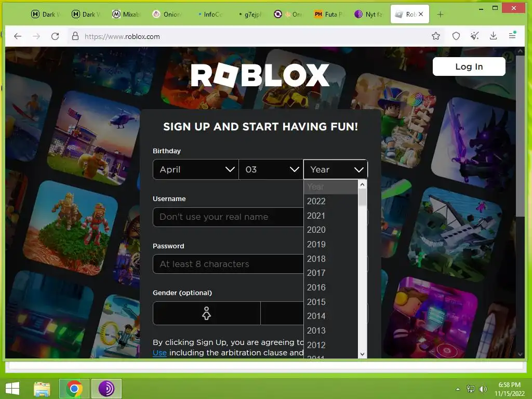The width and height of the screenshot is (532, 399).
Task: Open the April month dropdown
Action: coord(196,169)
